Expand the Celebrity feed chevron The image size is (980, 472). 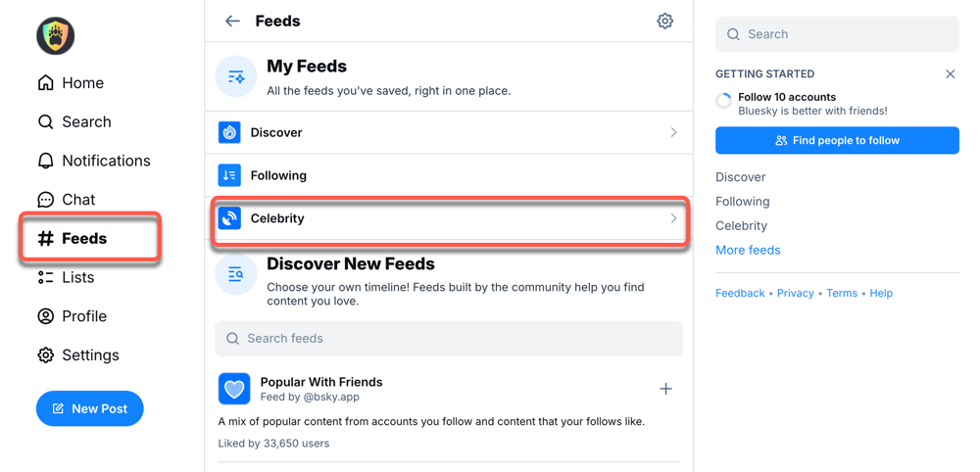coord(673,218)
